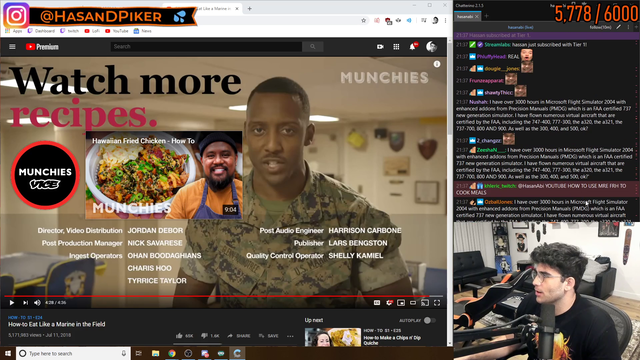
Task: Share the video
Action: point(239,336)
